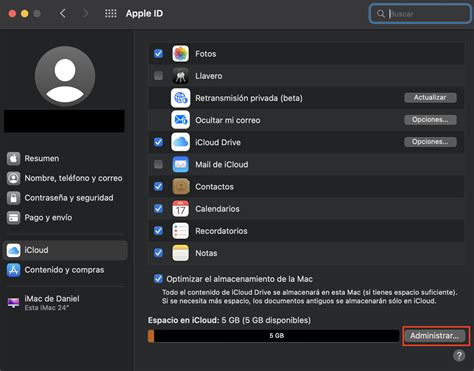Minimize the window with the yellow button
This screenshot has height=371, width=474.
(25, 14)
